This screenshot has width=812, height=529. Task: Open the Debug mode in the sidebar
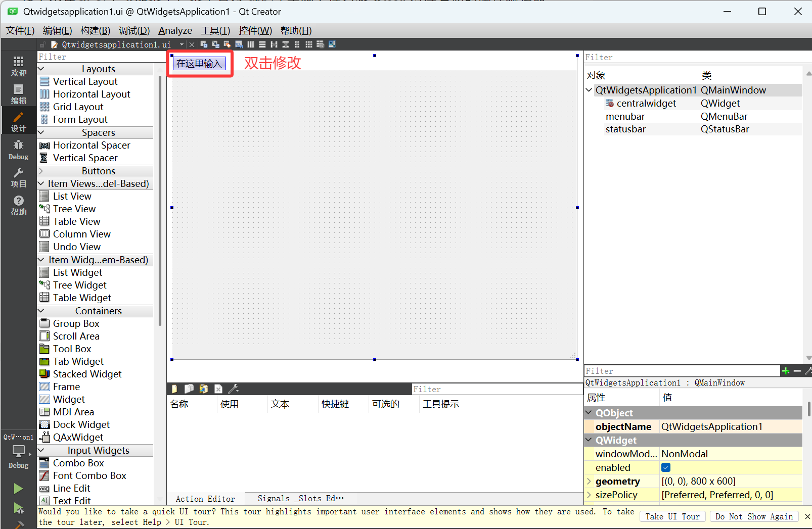[19, 150]
